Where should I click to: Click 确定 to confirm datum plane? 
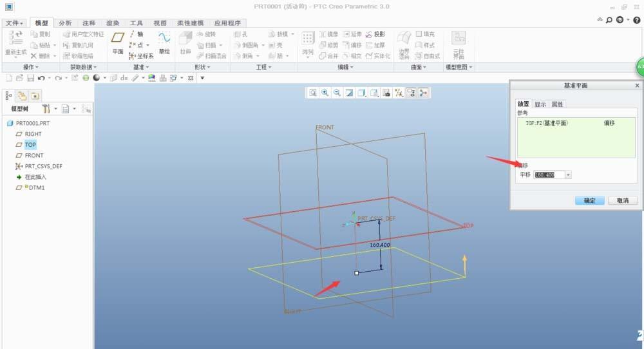click(590, 200)
